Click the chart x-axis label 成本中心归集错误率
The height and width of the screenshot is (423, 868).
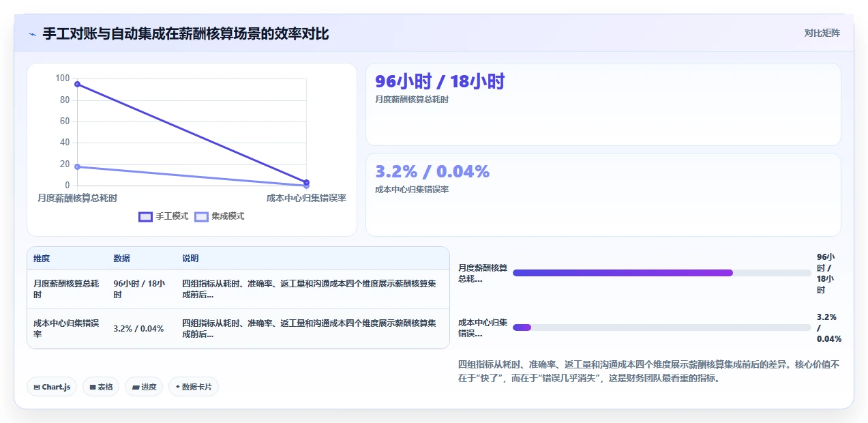tap(306, 198)
